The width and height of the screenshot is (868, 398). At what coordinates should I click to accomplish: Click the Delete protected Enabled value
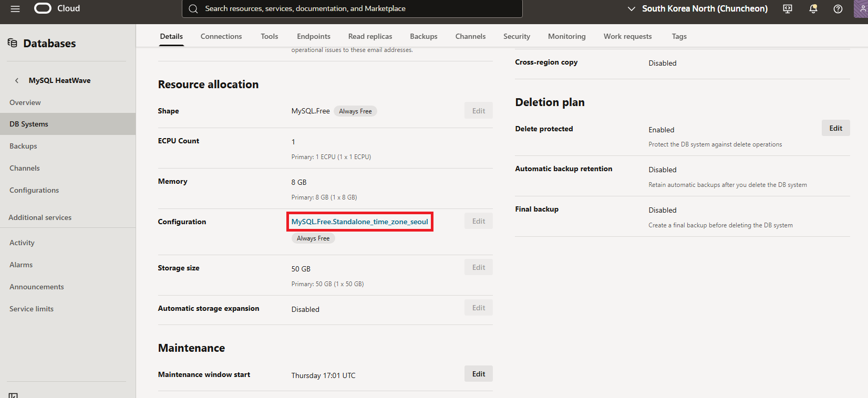(661, 130)
